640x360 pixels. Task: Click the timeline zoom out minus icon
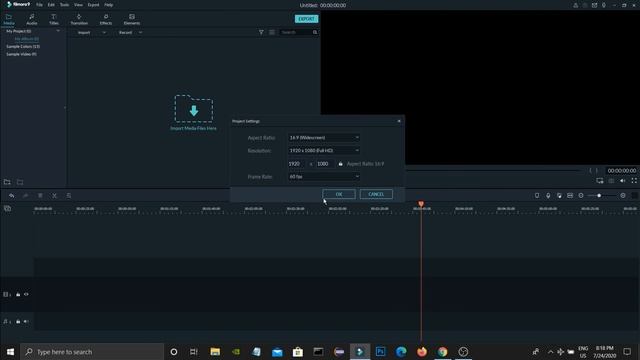pyautogui.click(x=581, y=196)
